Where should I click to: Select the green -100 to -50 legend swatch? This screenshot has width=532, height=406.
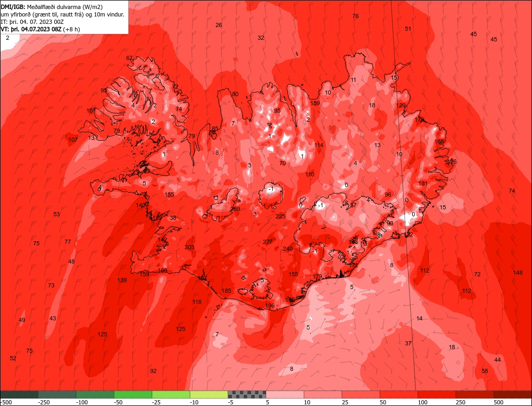(x=95, y=394)
